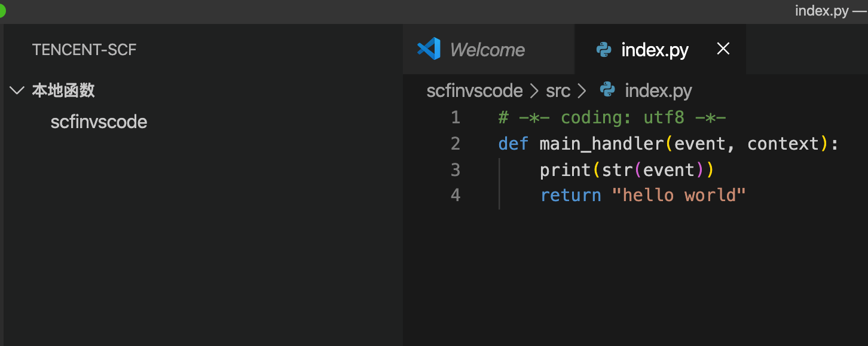Collapse the 本地函数 section chevron
868x346 pixels.
pyautogui.click(x=17, y=91)
